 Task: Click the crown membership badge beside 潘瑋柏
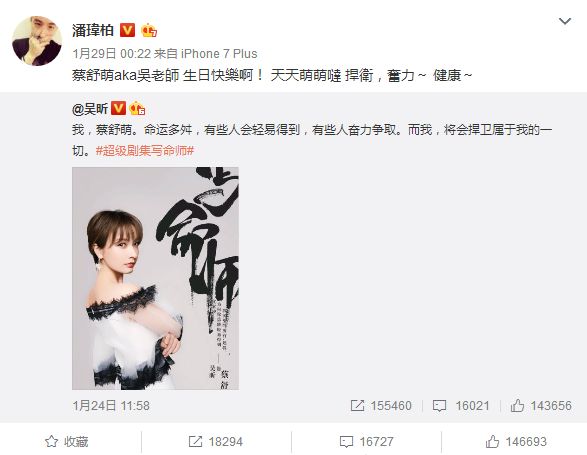pyautogui.click(x=149, y=30)
